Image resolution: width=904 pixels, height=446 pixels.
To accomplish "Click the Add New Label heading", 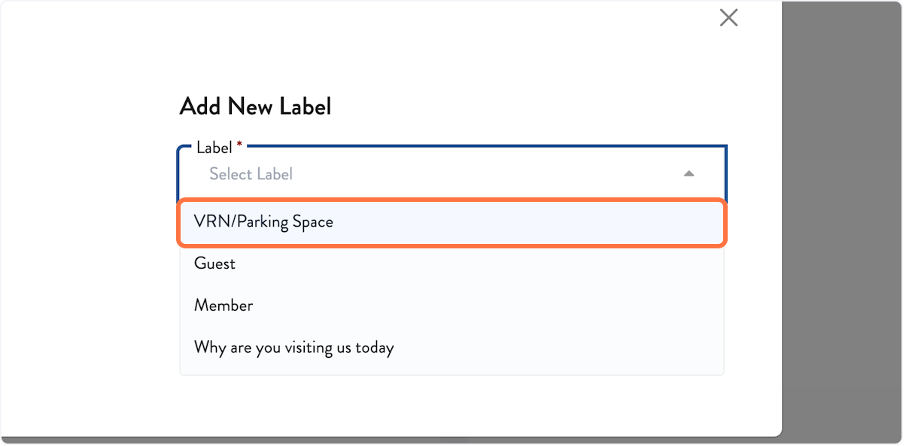I will (x=255, y=105).
